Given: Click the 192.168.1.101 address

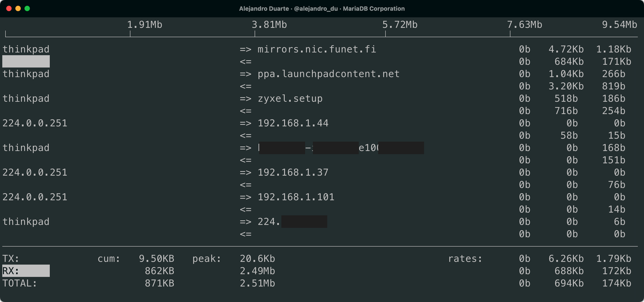Looking at the screenshot, I should [296, 197].
